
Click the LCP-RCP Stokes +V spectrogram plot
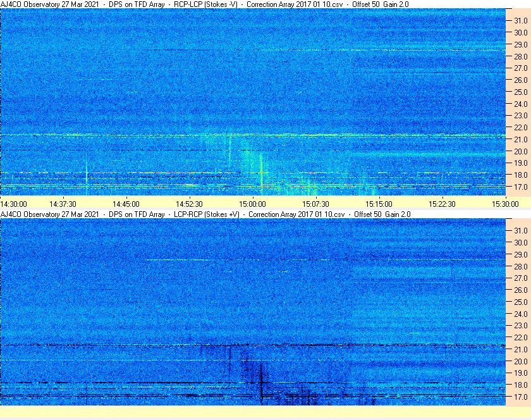[253, 312]
